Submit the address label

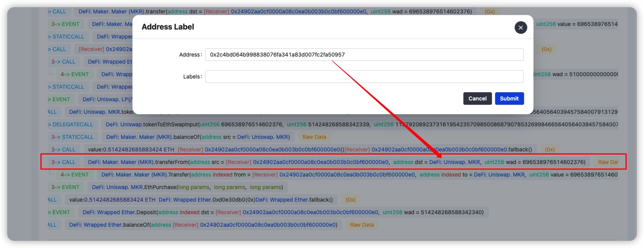pos(509,98)
